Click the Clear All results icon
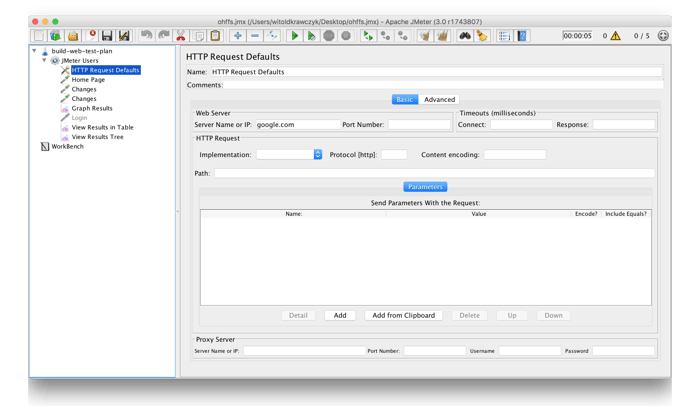The height and width of the screenshot is (419, 700). point(442,36)
